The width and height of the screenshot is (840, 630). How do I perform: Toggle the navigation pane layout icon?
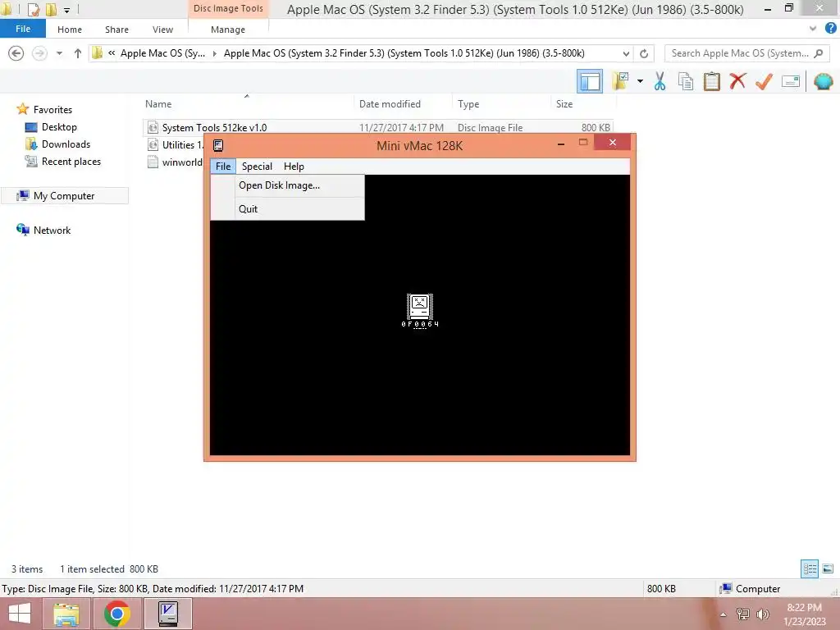pyautogui.click(x=589, y=82)
